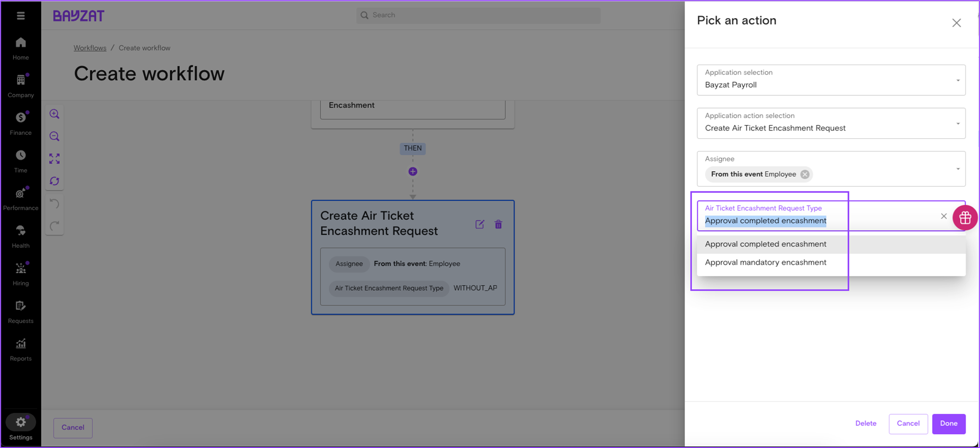
Task: Toggle the hamburger sidebar menu
Action: coord(21,16)
